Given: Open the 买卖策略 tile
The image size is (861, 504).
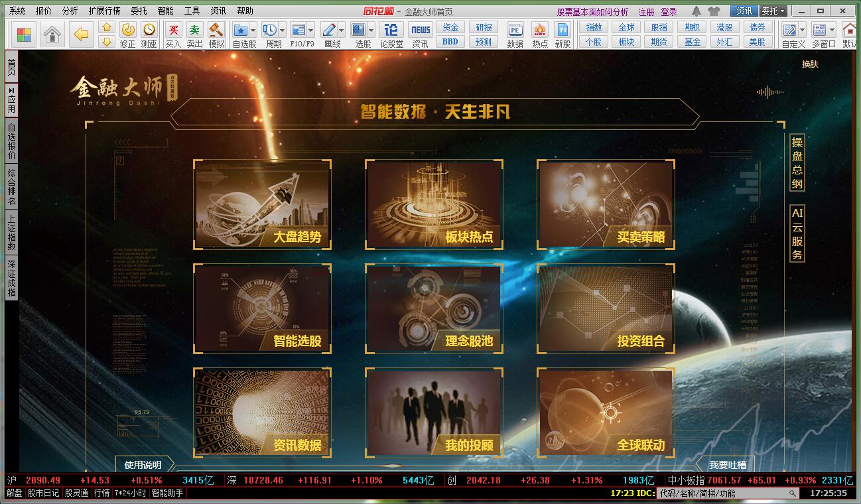Looking at the screenshot, I should [x=606, y=204].
